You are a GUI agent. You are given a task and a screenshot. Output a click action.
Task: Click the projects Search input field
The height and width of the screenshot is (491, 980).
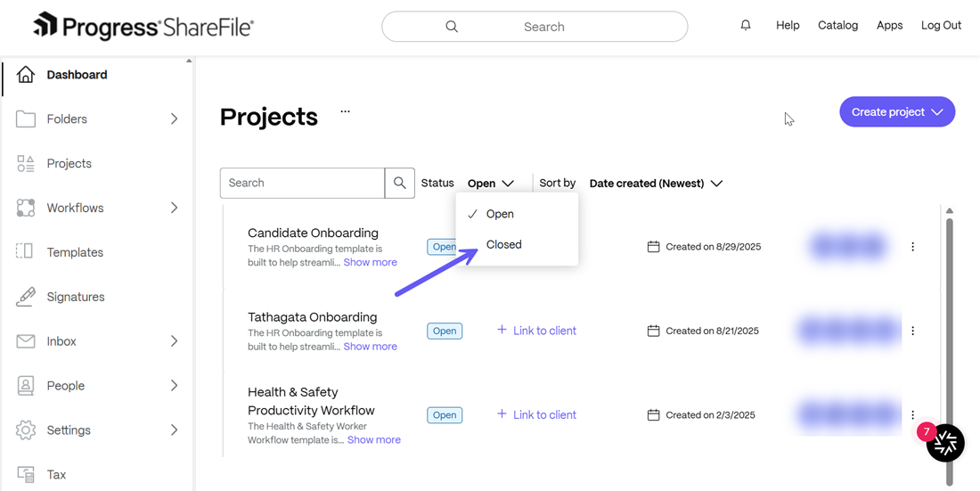click(302, 183)
